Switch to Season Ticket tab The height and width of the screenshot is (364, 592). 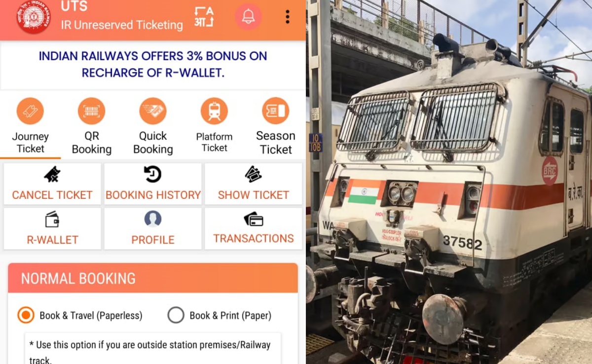coord(275,126)
